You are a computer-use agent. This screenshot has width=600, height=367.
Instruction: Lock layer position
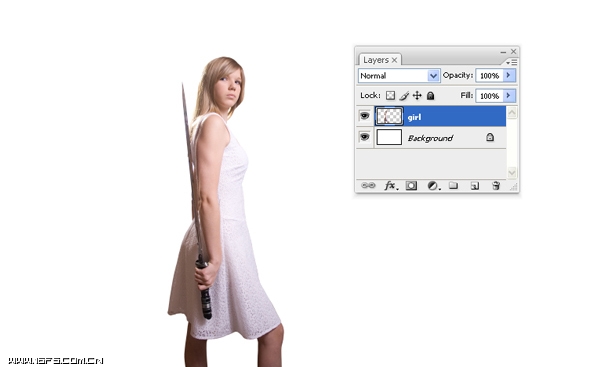417,96
